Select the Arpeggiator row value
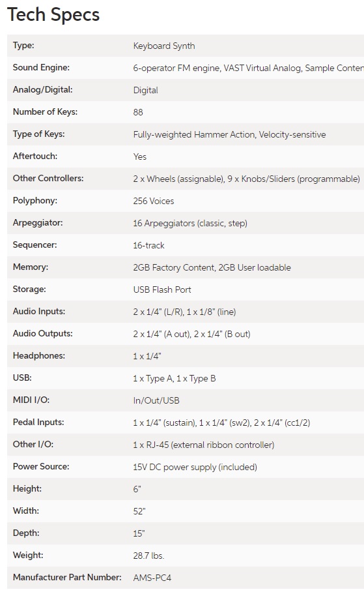Screen dimensions: 364x594 (x=190, y=223)
